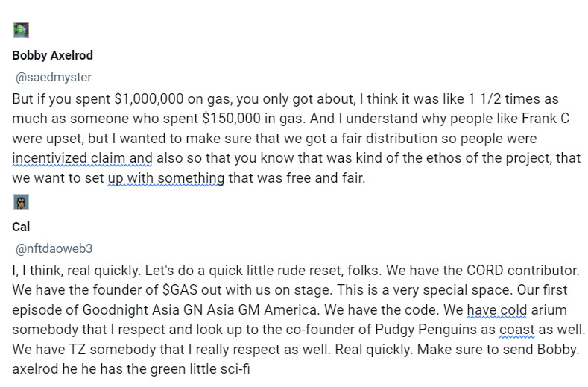Select the Cal display name
This screenshot has width=588, height=387.
point(21,227)
